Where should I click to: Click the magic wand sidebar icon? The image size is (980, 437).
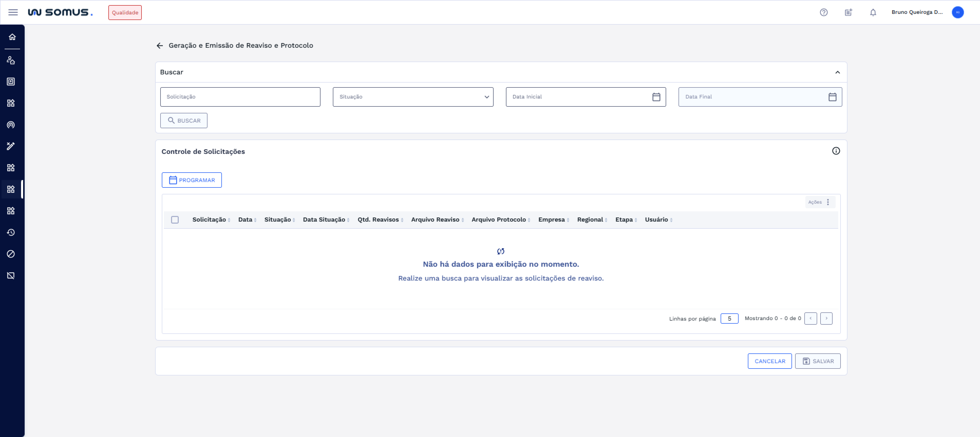click(11, 146)
